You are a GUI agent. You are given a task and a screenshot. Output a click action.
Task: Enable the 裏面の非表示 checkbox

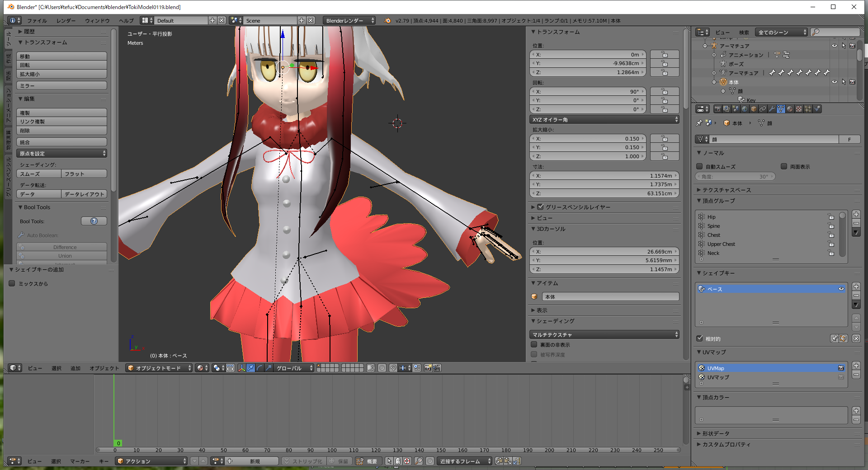coord(534,344)
